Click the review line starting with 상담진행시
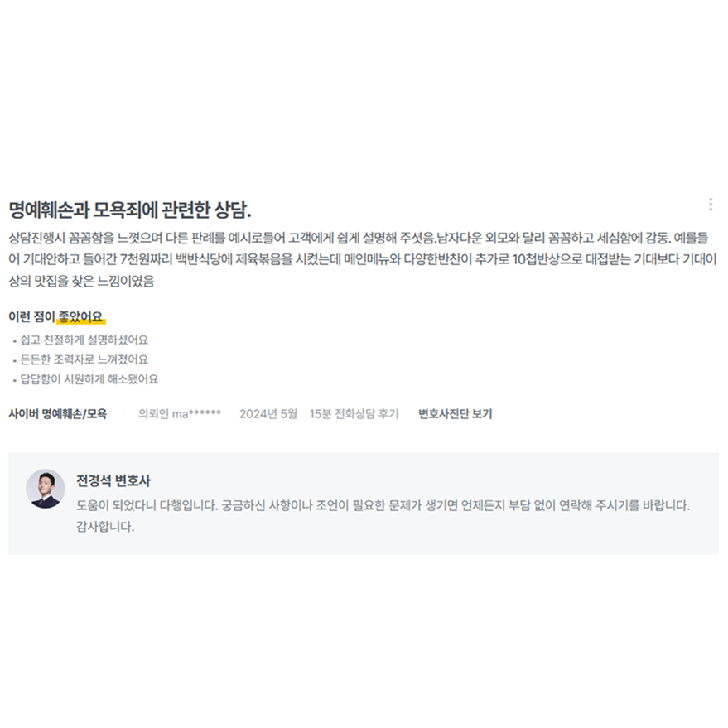This screenshot has width=728, height=728. [x=359, y=238]
